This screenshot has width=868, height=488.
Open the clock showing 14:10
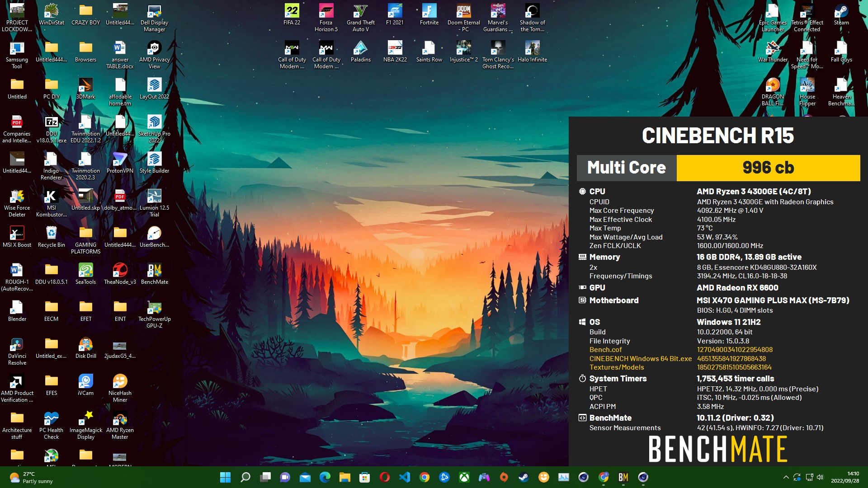(845, 477)
